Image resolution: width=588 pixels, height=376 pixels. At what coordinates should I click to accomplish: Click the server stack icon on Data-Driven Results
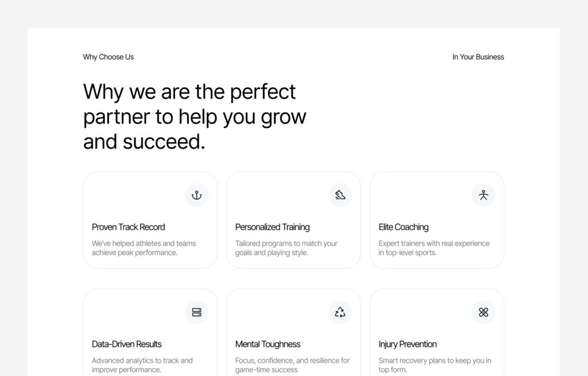coord(196,312)
